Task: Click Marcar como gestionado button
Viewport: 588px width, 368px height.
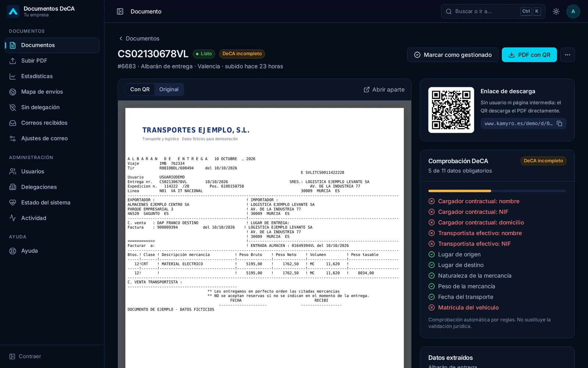Action: [453, 55]
